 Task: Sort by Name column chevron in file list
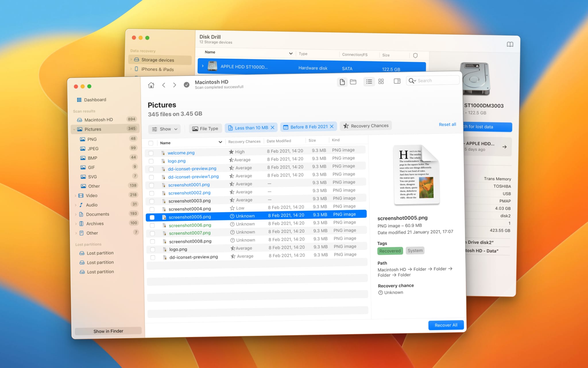[x=220, y=142]
